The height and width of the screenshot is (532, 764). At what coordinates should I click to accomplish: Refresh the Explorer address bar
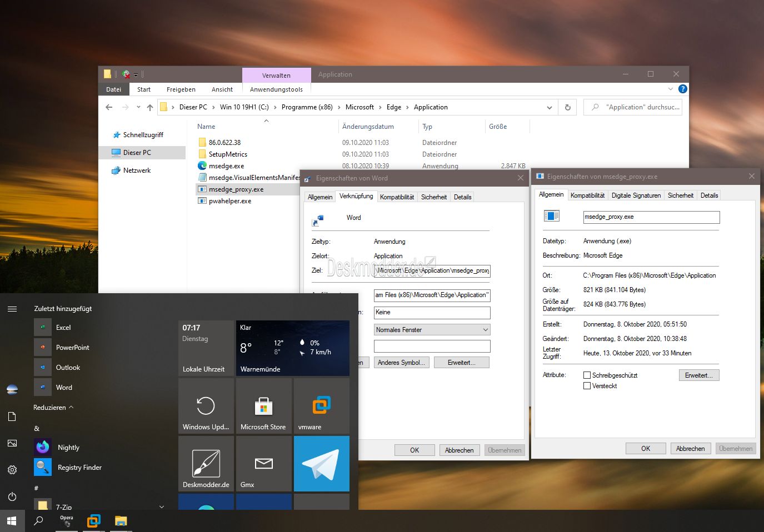point(568,107)
